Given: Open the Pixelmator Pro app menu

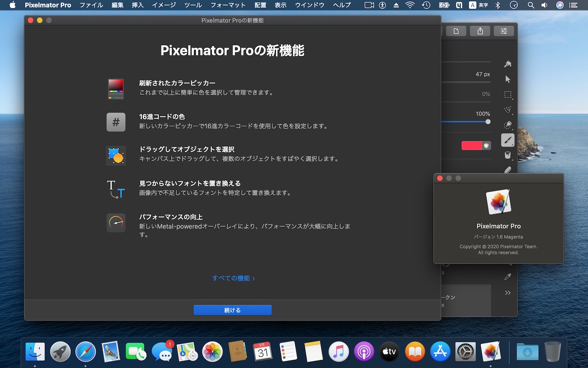Looking at the screenshot, I should (x=48, y=5).
